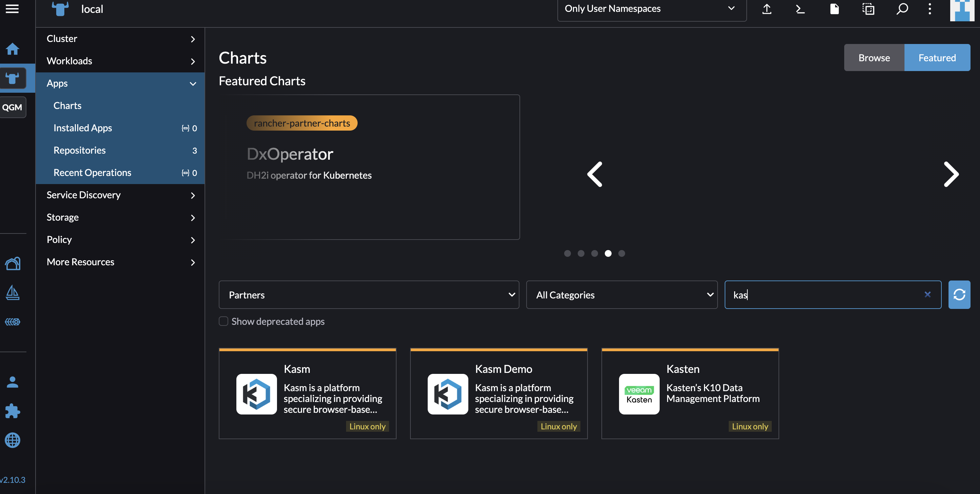Download KubeConfig file icon

[834, 9]
